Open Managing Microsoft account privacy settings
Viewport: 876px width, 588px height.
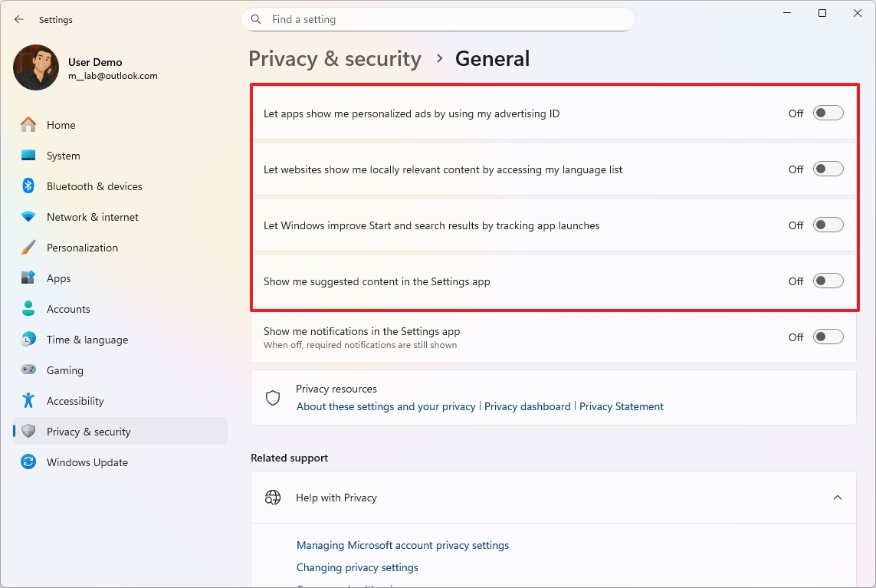(x=402, y=545)
